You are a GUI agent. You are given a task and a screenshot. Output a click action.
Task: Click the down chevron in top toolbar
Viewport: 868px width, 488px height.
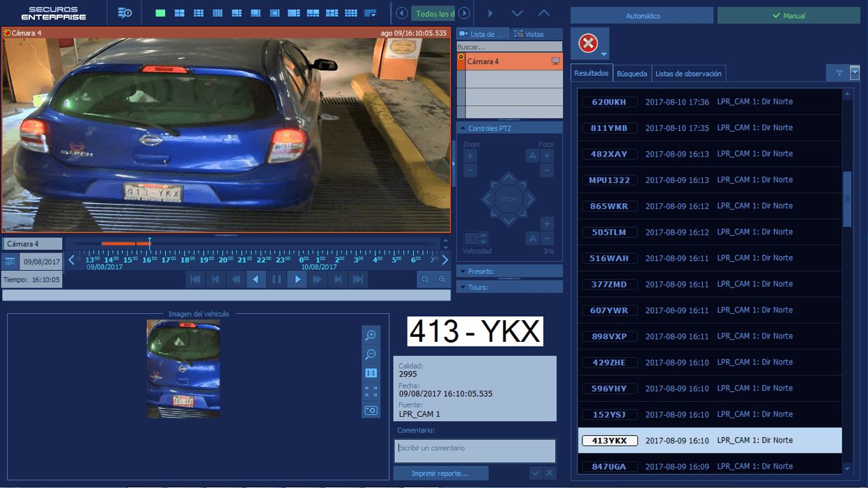point(517,13)
